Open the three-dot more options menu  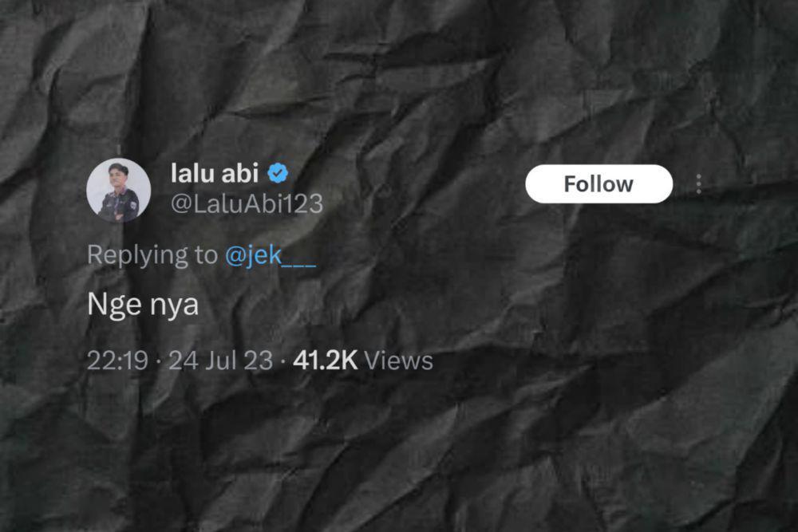pos(699,183)
